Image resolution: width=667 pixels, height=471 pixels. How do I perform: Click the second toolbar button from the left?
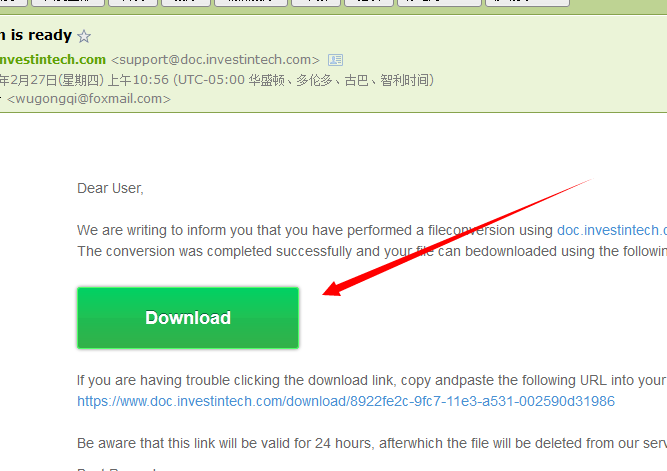point(68,3)
